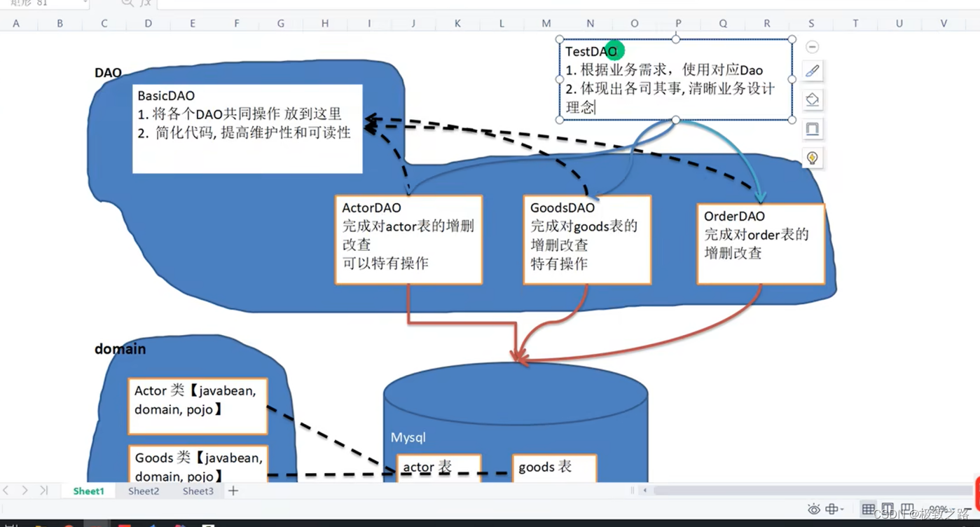Screen dimensions: 980x527
Task: Go to previous sheet arrow
Action: pos(6,491)
